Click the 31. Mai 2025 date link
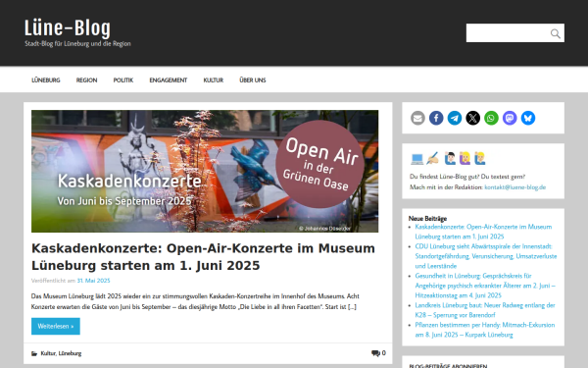 [x=93, y=281]
